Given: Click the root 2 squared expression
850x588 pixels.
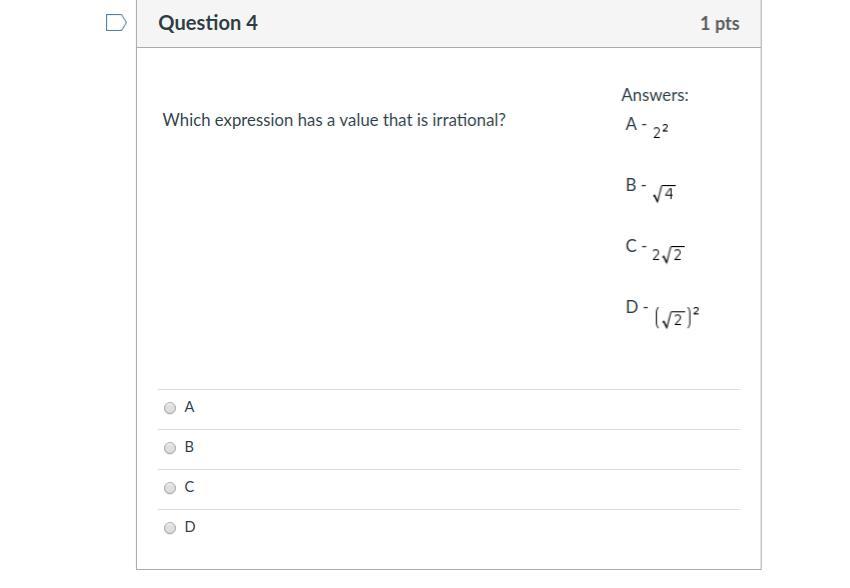Looking at the screenshot, I should (x=677, y=318).
